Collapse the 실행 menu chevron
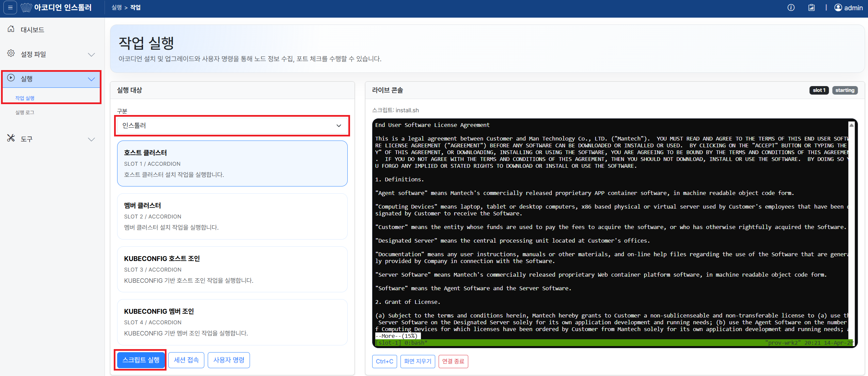Image resolution: width=868 pixels, height=376 pixels. click(91, 79)
